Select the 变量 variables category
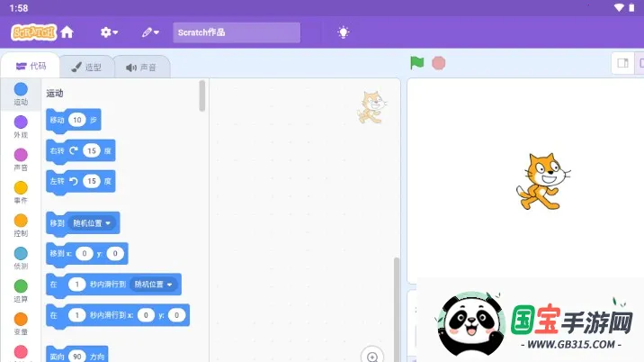Image resolution: width=644 pixels, height=362 pixels. (21, 324)
